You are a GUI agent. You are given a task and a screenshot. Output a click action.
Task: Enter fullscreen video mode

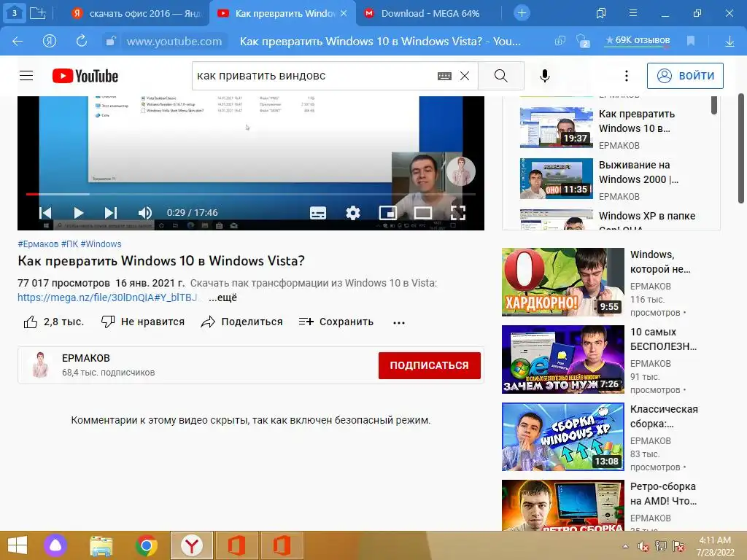tap(458, 212)
